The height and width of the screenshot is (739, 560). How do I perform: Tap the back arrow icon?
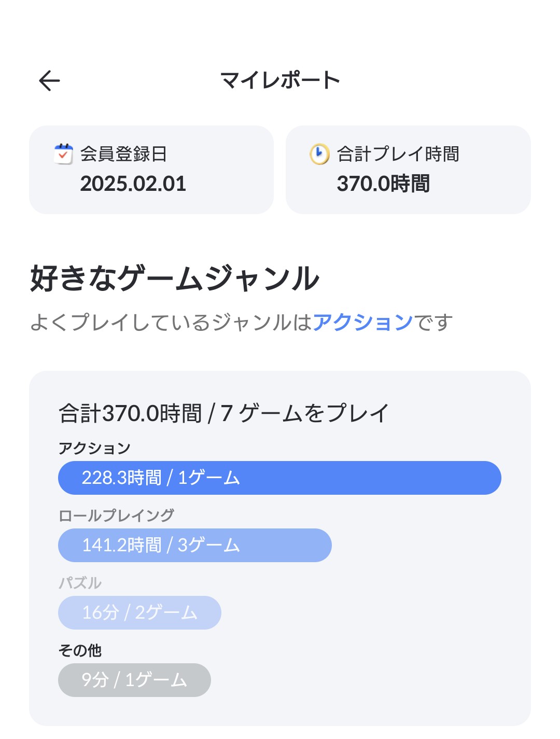pos(50,80)
